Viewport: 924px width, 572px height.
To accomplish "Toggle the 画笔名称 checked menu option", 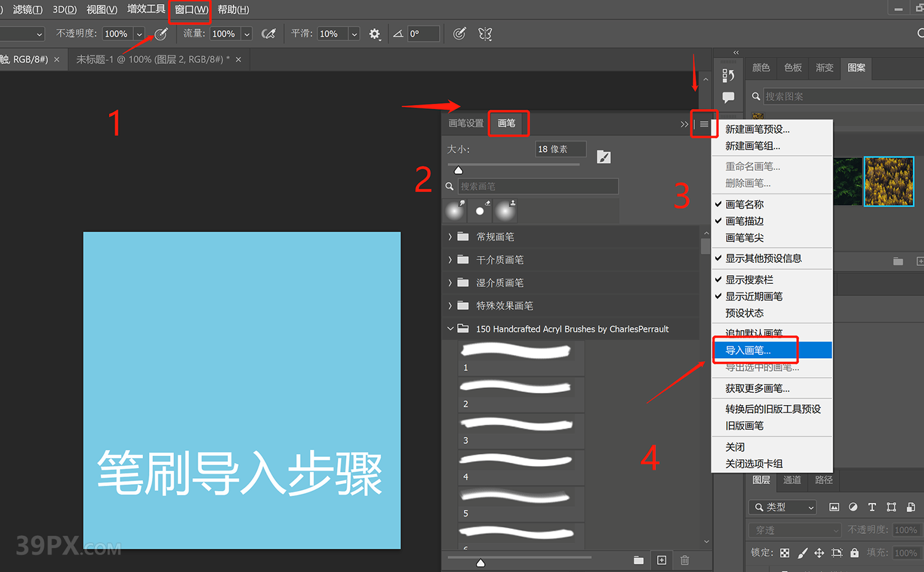I will (x=744, y=204).
